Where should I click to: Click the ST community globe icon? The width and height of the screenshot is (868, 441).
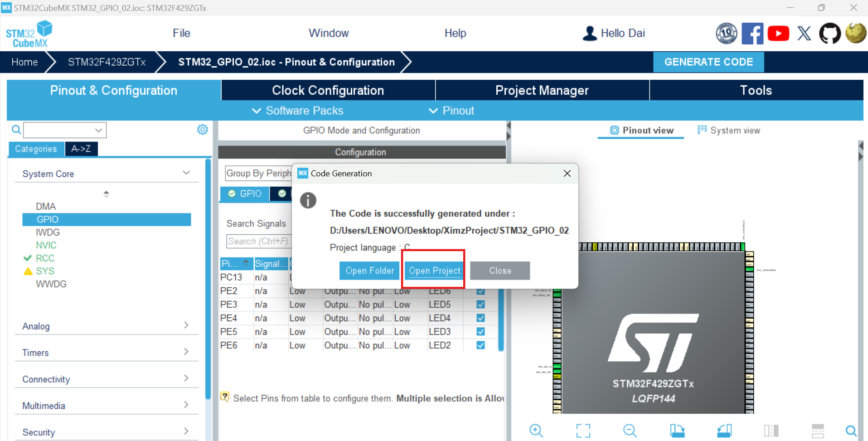pos(856,33)
